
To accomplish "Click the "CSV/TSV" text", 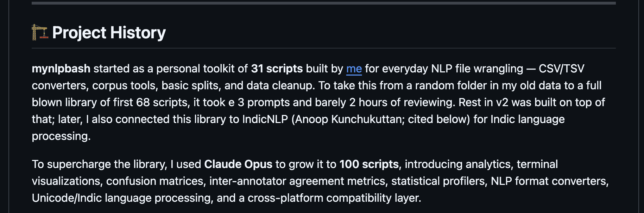I will pos(561,69).
